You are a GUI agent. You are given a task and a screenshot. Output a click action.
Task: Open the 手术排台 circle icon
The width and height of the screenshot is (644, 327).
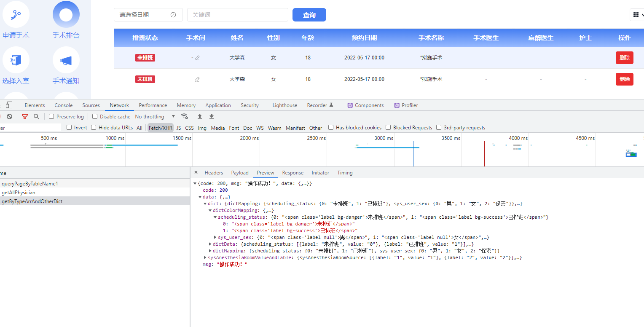[66, 15]
